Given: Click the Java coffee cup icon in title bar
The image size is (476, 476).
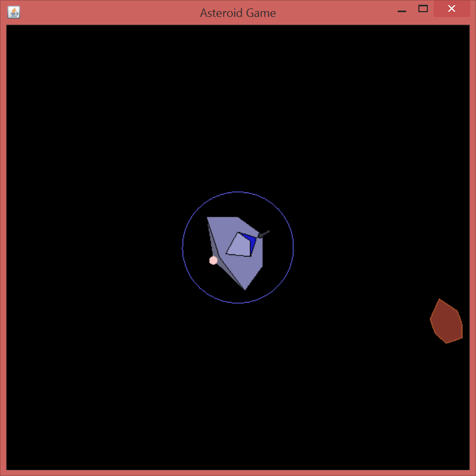Looking at the screenshot, I should 14,12.
